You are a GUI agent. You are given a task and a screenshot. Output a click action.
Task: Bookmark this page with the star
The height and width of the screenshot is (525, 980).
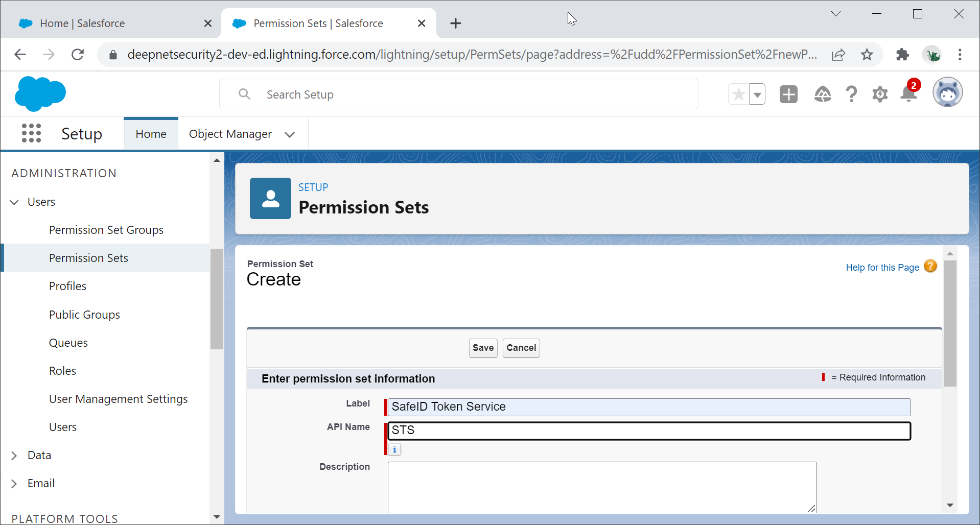867,55
